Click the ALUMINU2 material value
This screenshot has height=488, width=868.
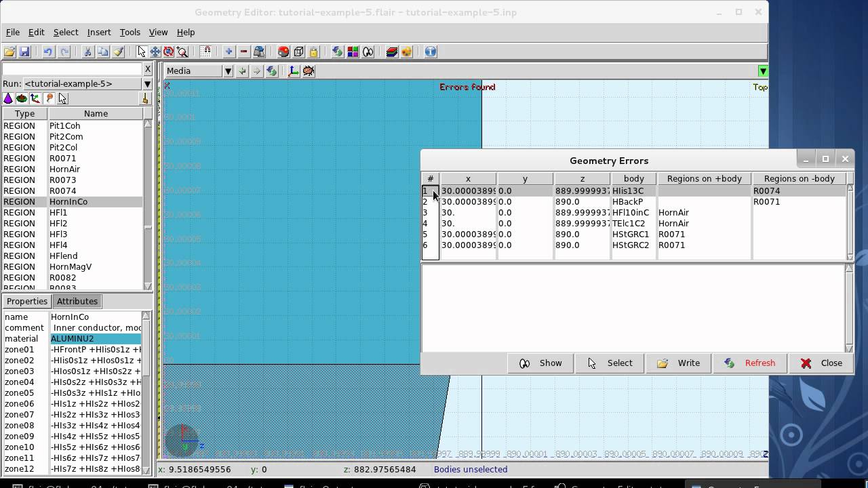[x=96, y=338]
